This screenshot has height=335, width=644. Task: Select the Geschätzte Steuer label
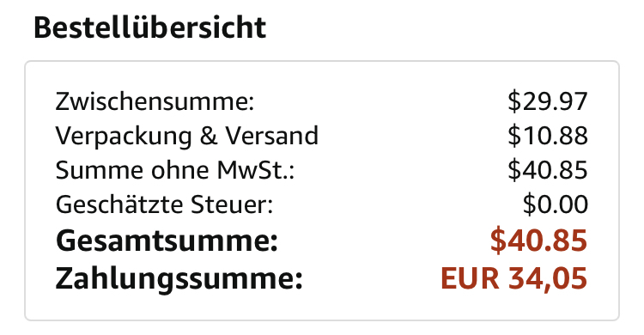pos(164,204)
